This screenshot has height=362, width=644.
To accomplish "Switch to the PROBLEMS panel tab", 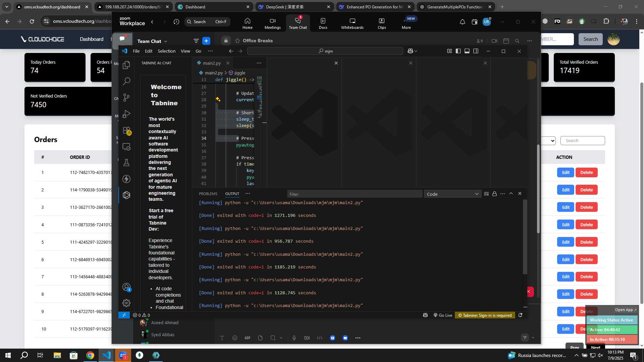I will coord(208,194).
